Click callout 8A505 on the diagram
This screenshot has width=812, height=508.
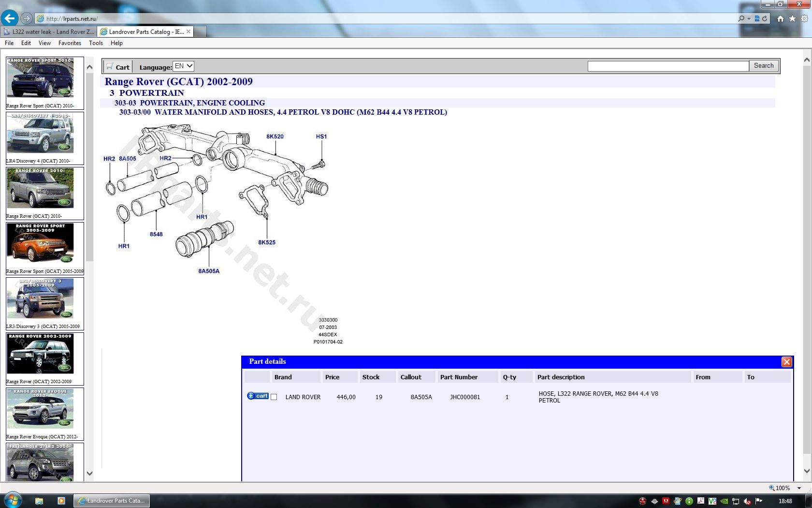(x=128, y=159)
